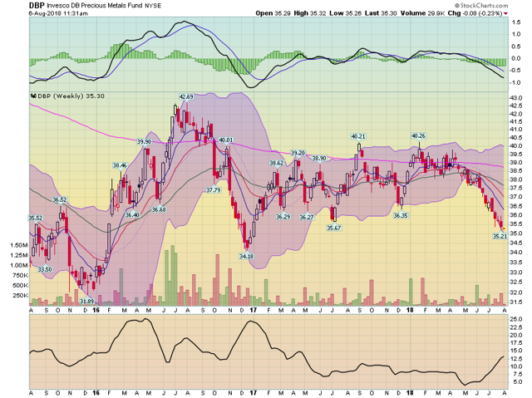Click the 36.52 price label

[59, 200]
